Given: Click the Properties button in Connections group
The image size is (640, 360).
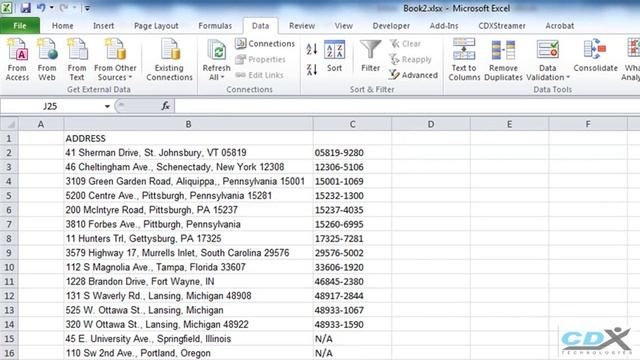Looking at the screenshot, I should click(260, 60).
